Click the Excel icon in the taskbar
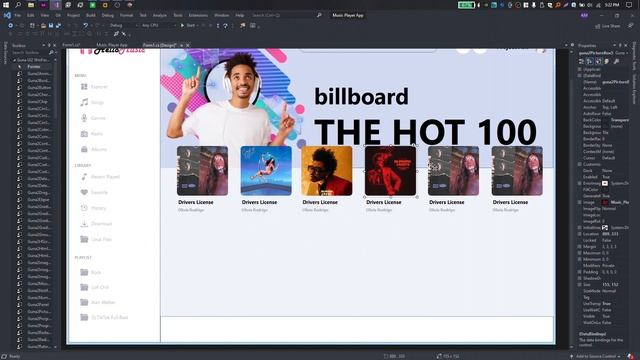640x360 pixels. [x=93, y=5]
